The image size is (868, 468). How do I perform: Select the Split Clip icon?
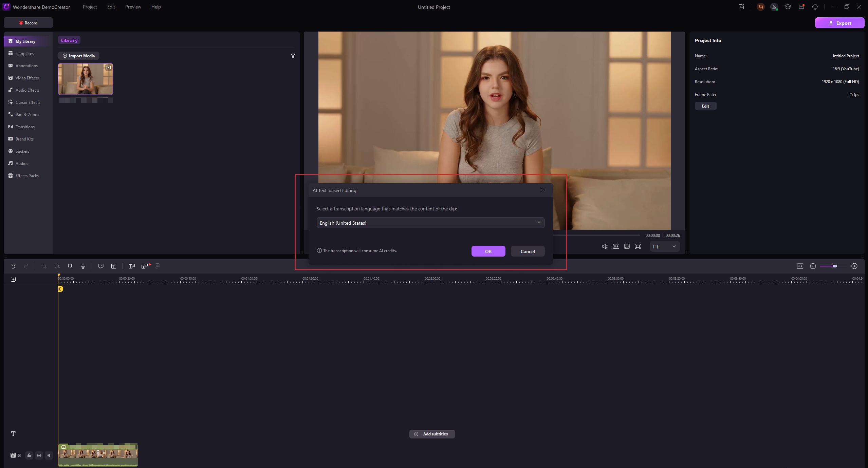[56, 266]
